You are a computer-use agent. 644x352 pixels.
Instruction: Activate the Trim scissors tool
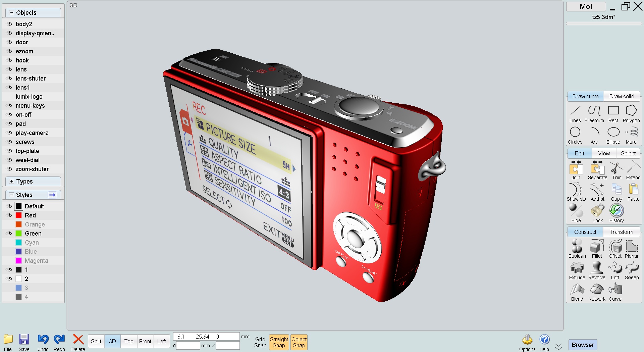click(x=616, y=170)
